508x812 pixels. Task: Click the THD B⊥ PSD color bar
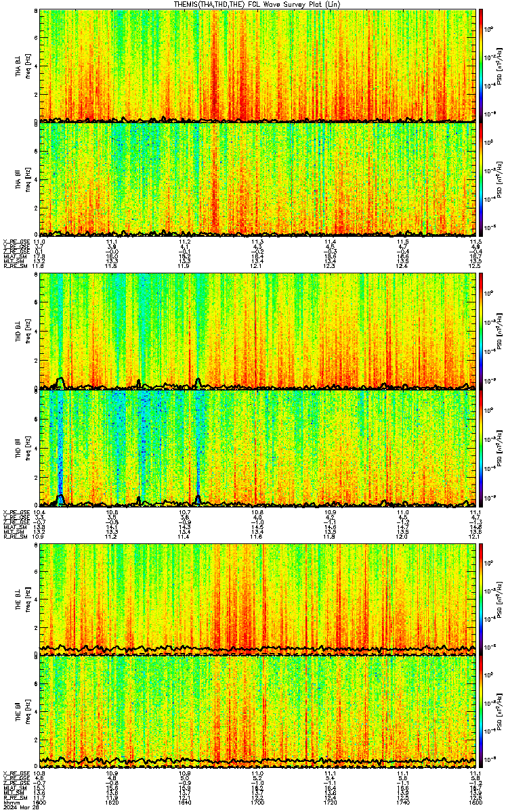(481, 331)
